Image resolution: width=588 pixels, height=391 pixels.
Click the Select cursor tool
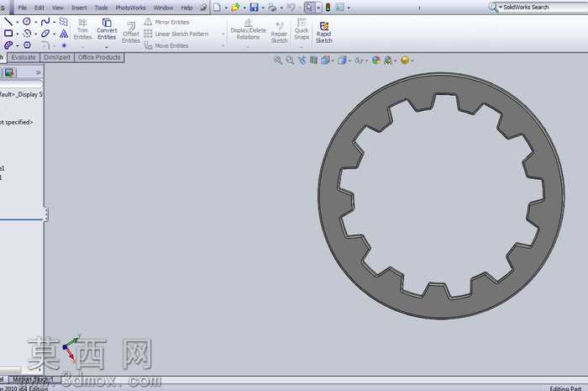click(309, 7)
